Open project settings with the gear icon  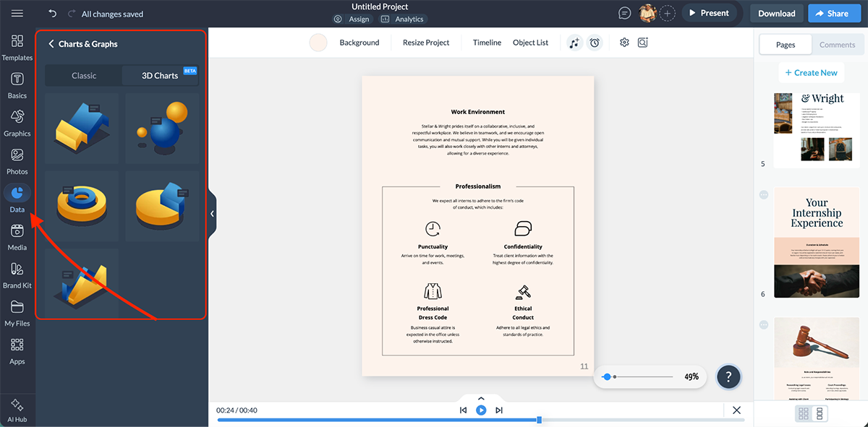click(x=624, y=43)
